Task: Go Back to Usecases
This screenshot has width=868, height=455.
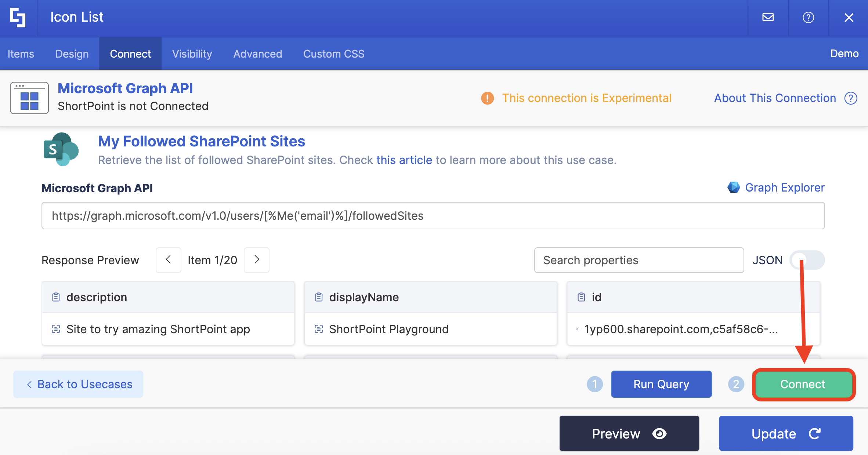Action: (x=78, y=384)
